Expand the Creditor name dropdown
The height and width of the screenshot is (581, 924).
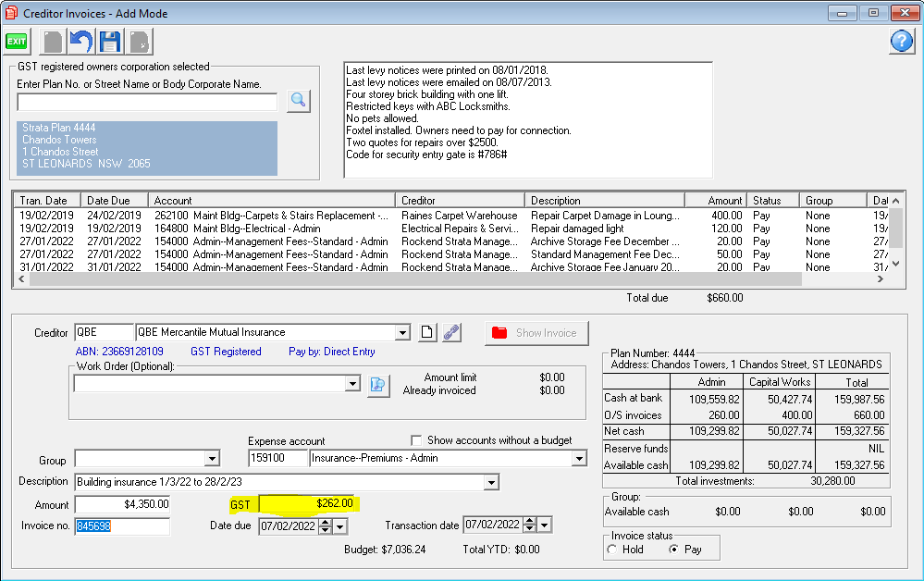pyautogui.click(x=402, y=333)
